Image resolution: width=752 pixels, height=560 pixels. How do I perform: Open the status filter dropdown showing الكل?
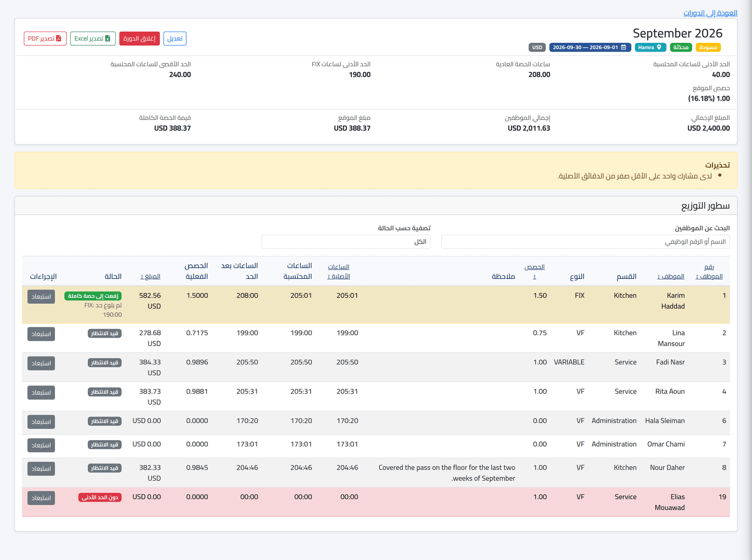click(x=346, y=242)
